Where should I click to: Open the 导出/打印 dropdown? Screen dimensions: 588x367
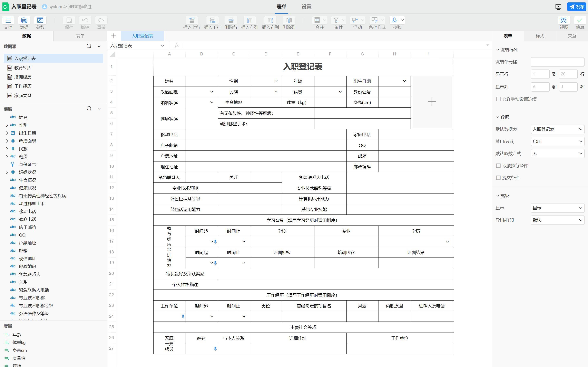[x=557, y=220]
